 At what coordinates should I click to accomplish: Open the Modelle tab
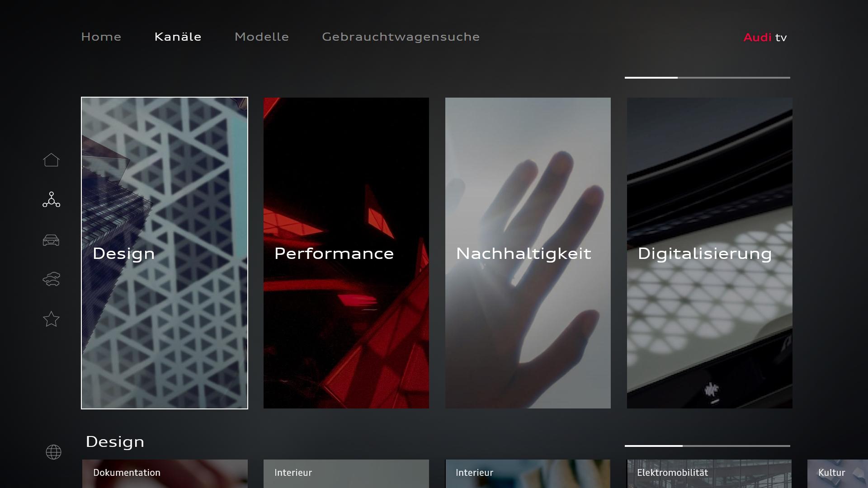click(x=261, y=37)
